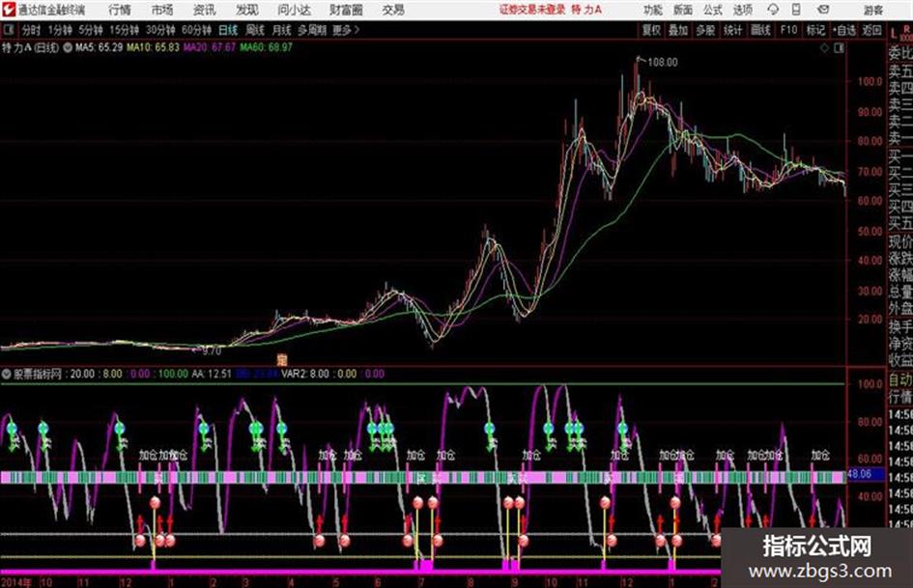Select the 周线 weekly tab
Screen dimensions: 913x588
click(x=255, y=30)
